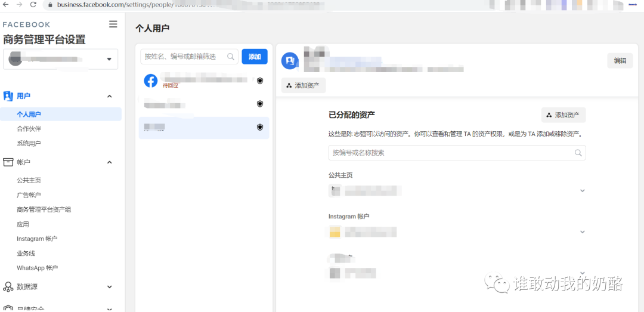Click magnifier icon in asset search
Screen dimensions: 644x312
[x=578, y=153]
